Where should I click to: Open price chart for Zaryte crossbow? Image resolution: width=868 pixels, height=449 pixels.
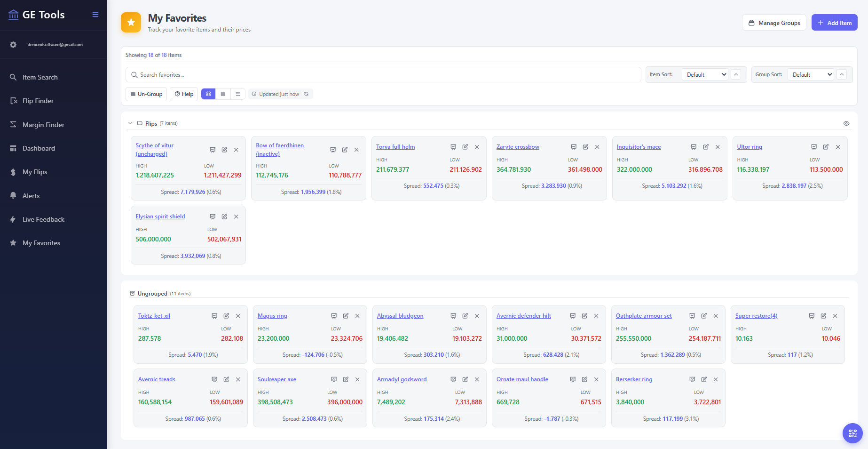[x=574, y=147]
